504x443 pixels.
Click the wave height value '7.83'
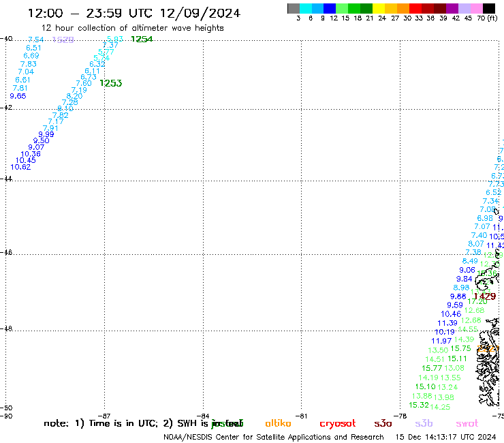click(x=29, y=64)
